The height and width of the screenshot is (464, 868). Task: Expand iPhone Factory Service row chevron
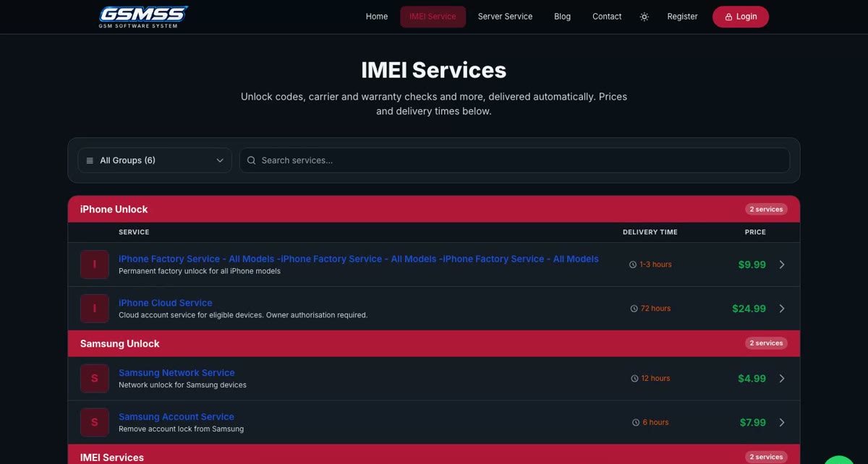point(782,265)
